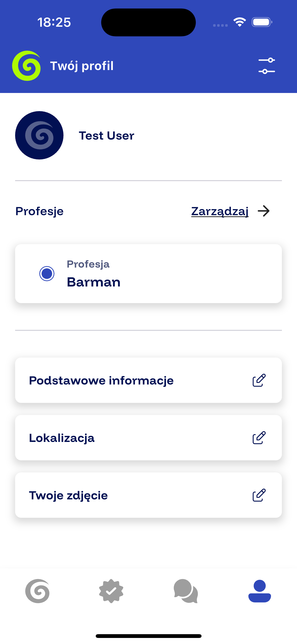Tap the Twoje zdjęcie edit icon

259,495
